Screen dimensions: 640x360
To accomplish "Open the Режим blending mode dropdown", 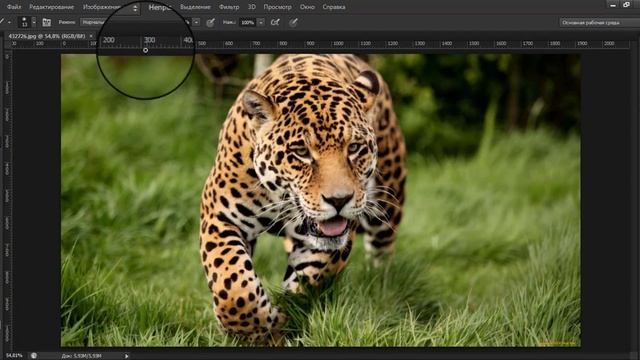I will pyautogui.click(x=92, y=22).
